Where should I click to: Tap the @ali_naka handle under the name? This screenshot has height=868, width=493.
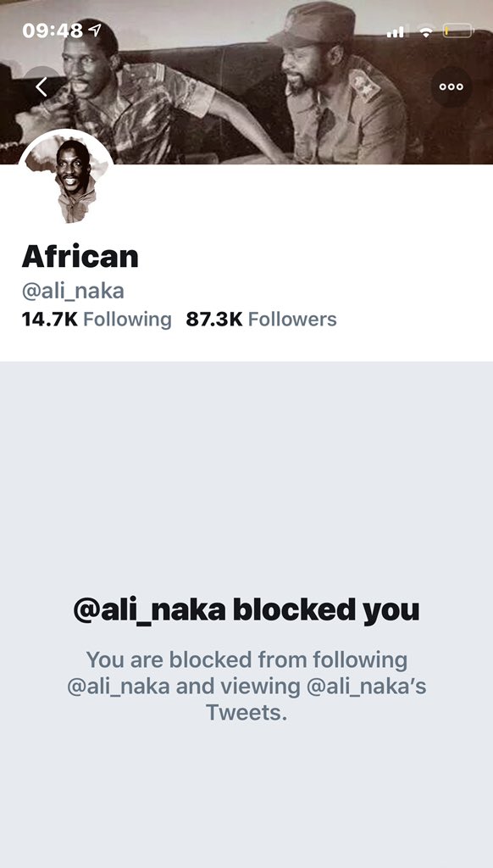click(73, 292)
